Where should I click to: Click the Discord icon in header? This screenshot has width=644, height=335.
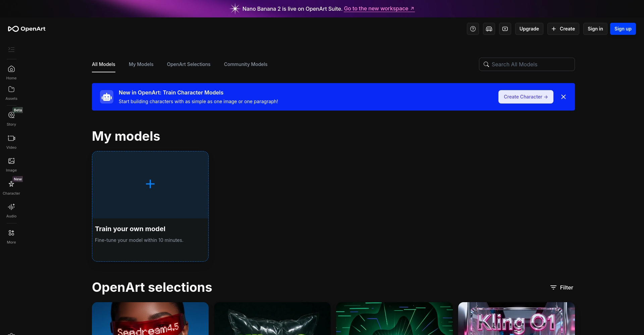[x=489, y=29]
